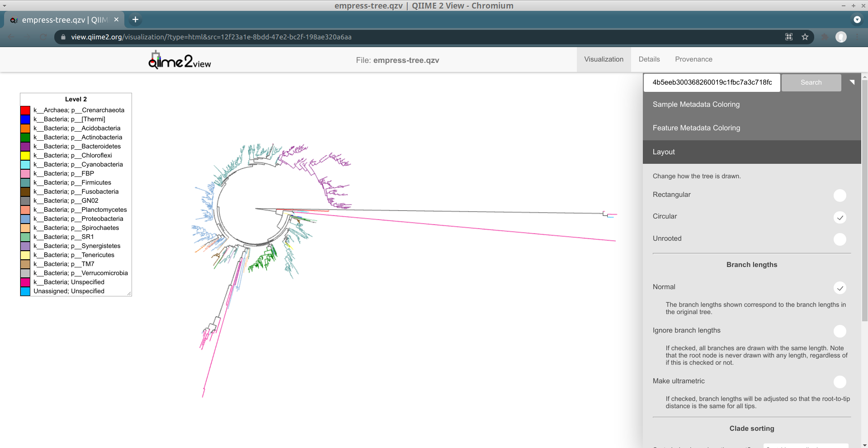The height and width of the screenshot is (448, 868).
Task: Click the Search button
Action: [811, 82]
